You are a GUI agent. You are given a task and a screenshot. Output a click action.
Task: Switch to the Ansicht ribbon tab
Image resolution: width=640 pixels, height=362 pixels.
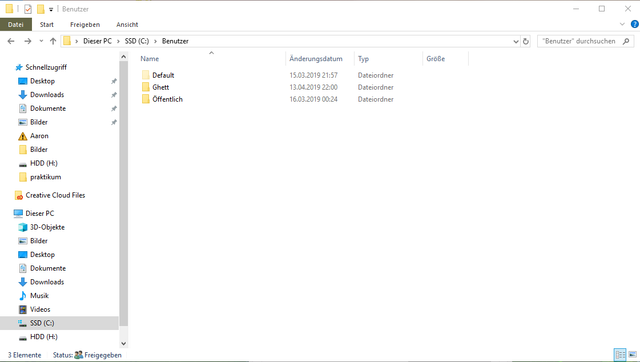(x=127, y=24)
